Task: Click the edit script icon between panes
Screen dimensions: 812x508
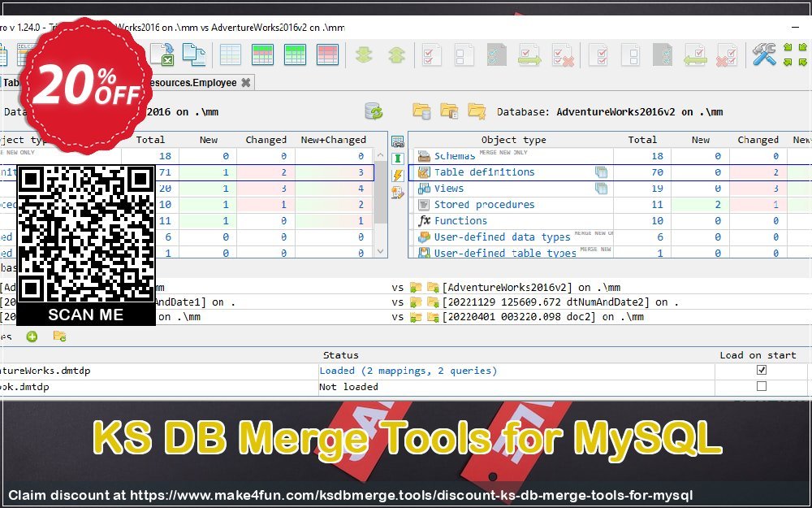Action: coord(398,193)
